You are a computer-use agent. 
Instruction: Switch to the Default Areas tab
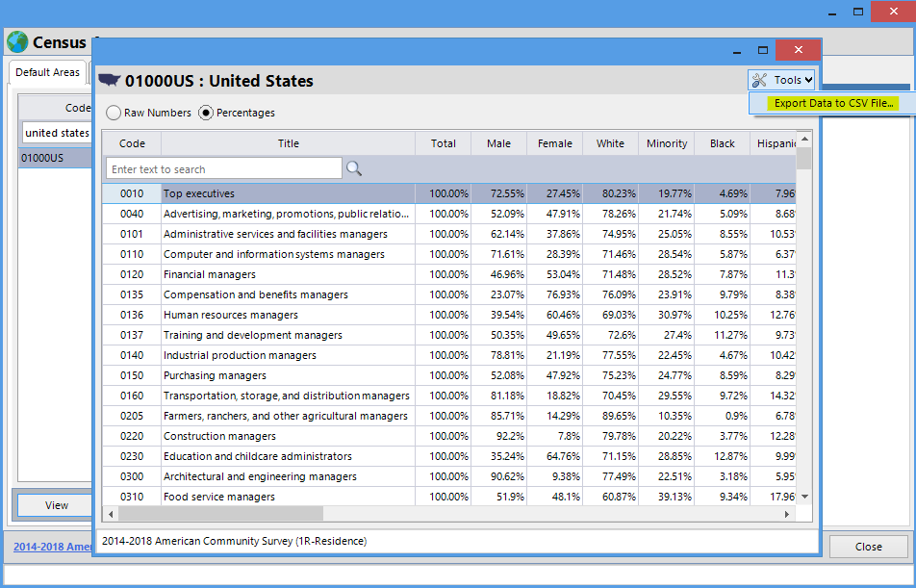click(x=47, y=72)
